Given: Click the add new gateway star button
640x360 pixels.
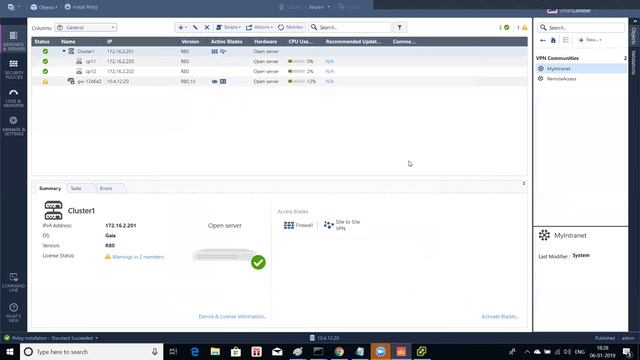Looking at the screenshot, I should pos(182,27).
